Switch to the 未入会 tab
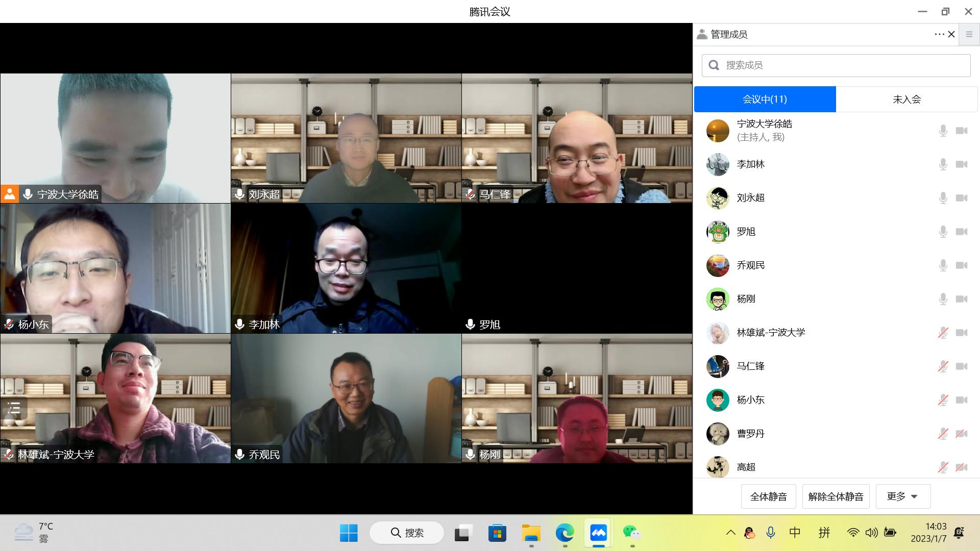Viewport: 980px width, 551px height. click(906, 99)
